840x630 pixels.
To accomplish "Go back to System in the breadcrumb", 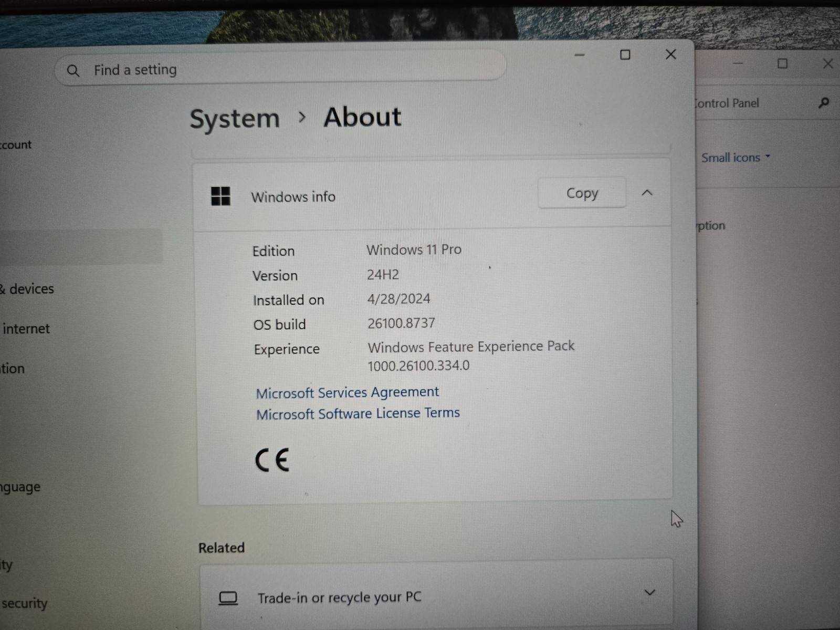I will click(x=234, y=119).
